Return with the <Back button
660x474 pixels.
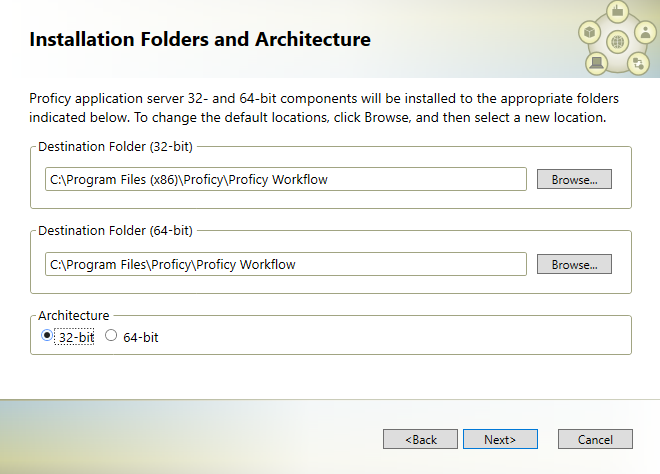420,439
